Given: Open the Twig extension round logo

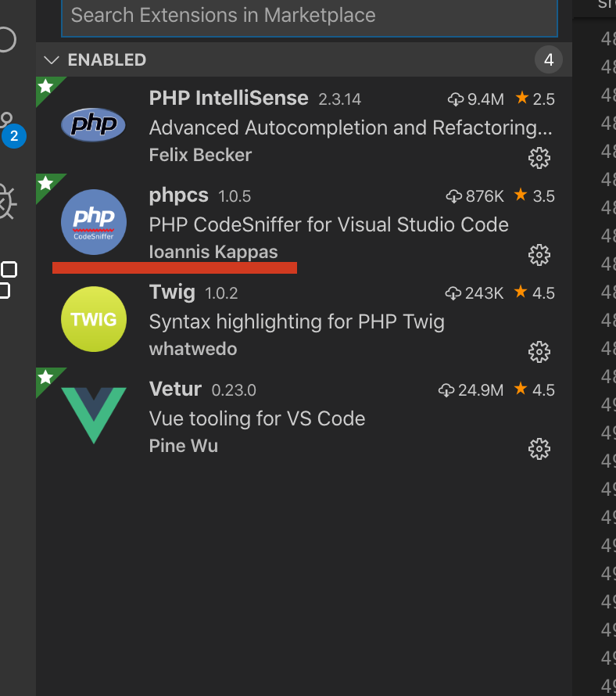Looking at the screenshot, I should pyautogui.click(x=94, y=319).
